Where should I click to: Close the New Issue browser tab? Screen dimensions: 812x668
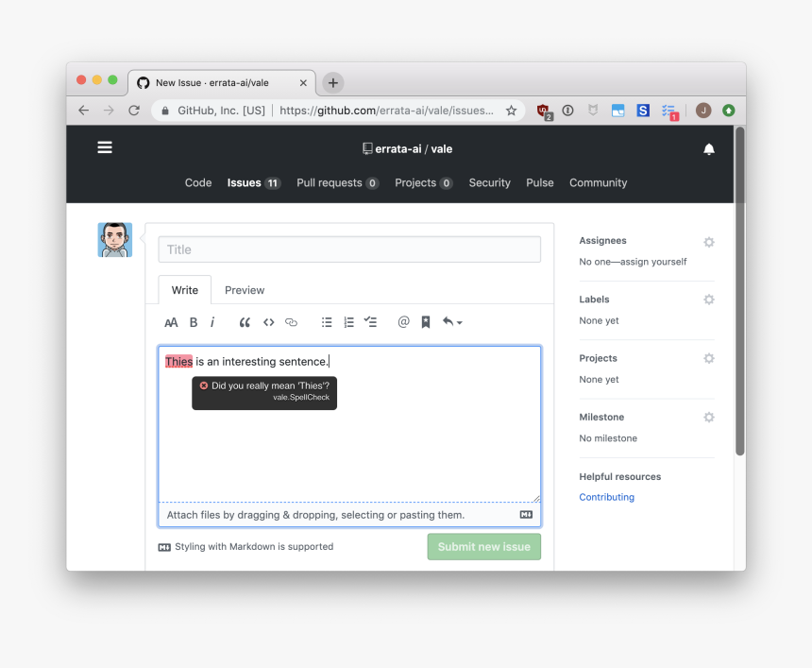coord(303,83)
